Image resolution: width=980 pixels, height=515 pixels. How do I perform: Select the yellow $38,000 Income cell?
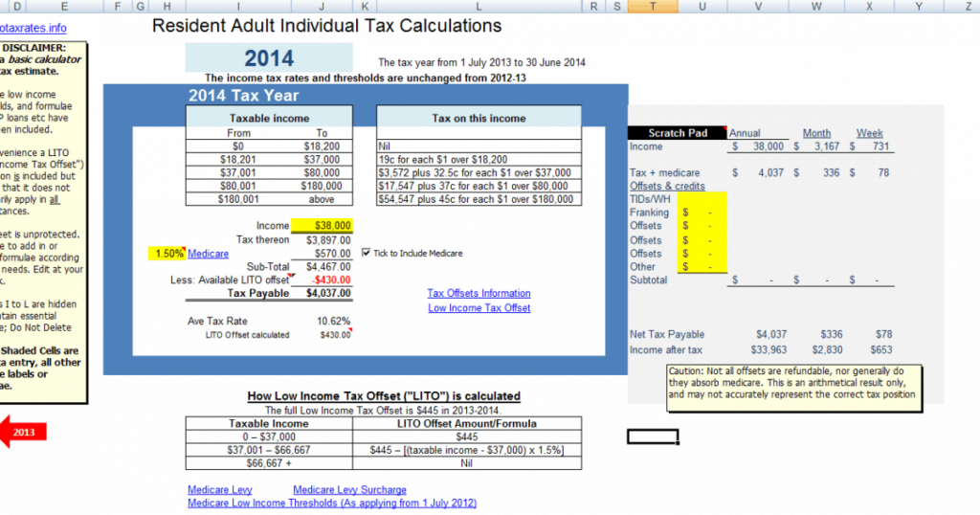[322, 226]
